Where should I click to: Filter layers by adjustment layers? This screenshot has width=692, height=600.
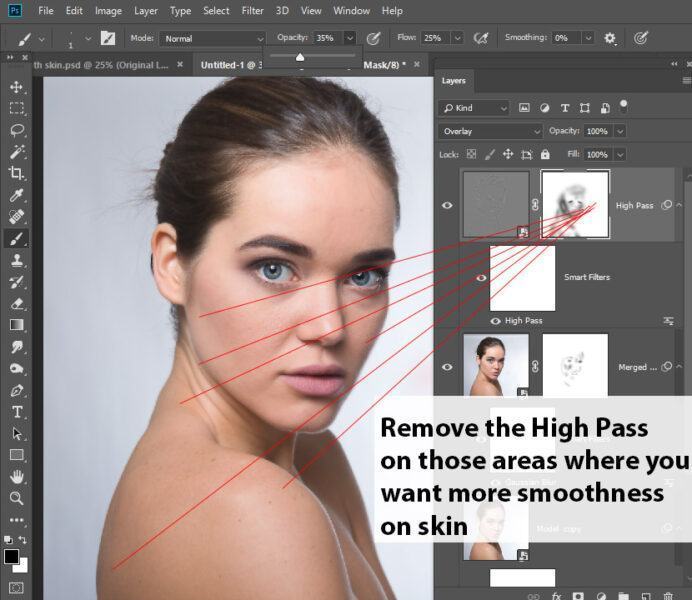coord(545,108)
